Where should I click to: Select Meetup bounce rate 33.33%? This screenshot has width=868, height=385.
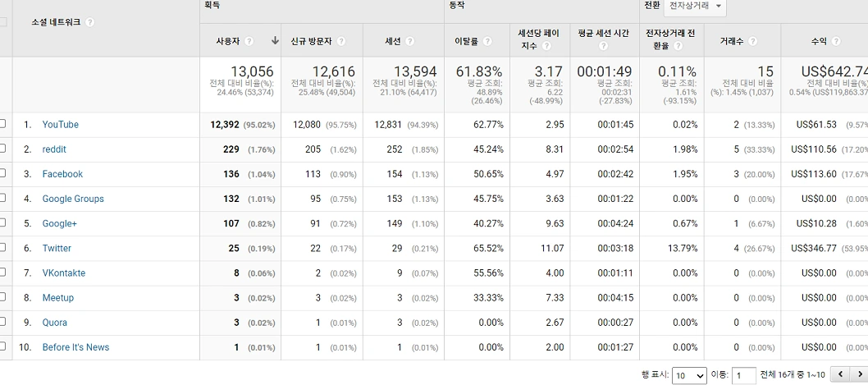pos(488,298)
